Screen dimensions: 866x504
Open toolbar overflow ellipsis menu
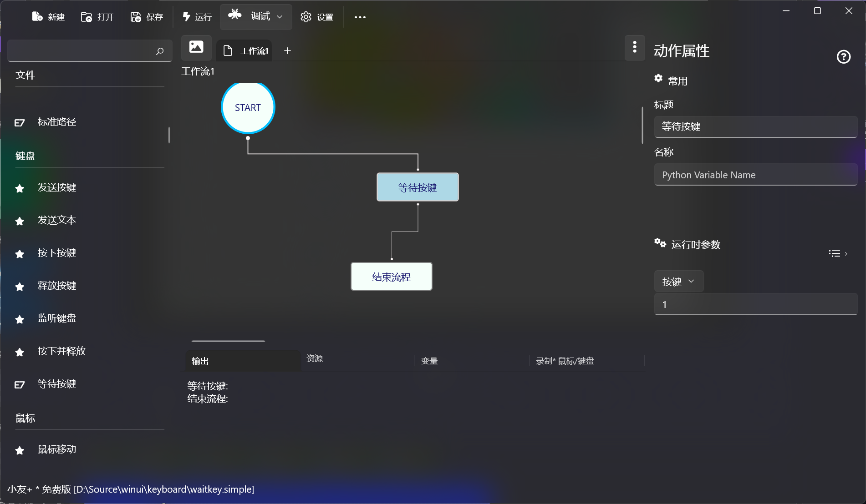click(x=360, y=17)
